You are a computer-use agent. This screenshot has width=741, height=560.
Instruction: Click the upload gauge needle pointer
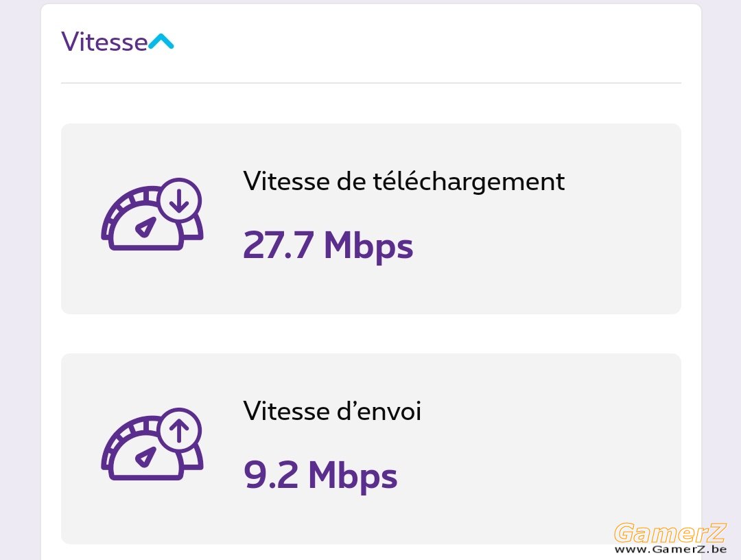tap(146, 457)
